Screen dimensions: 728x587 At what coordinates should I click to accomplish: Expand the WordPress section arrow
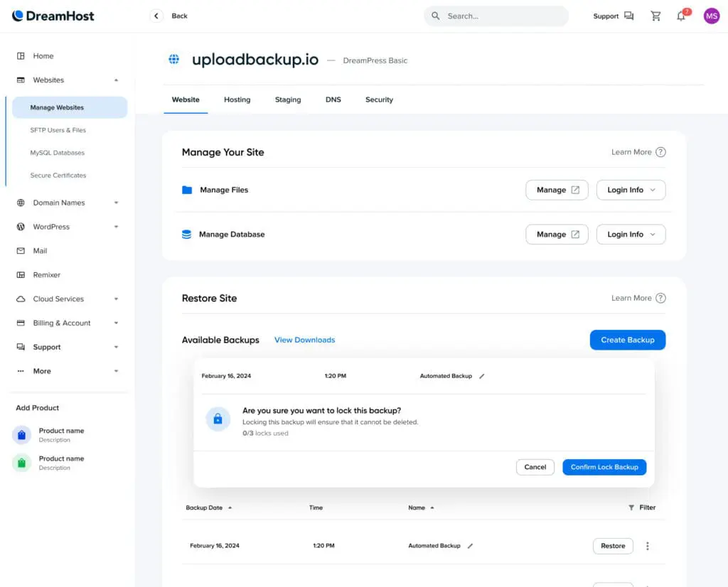(x=116, y=227)
